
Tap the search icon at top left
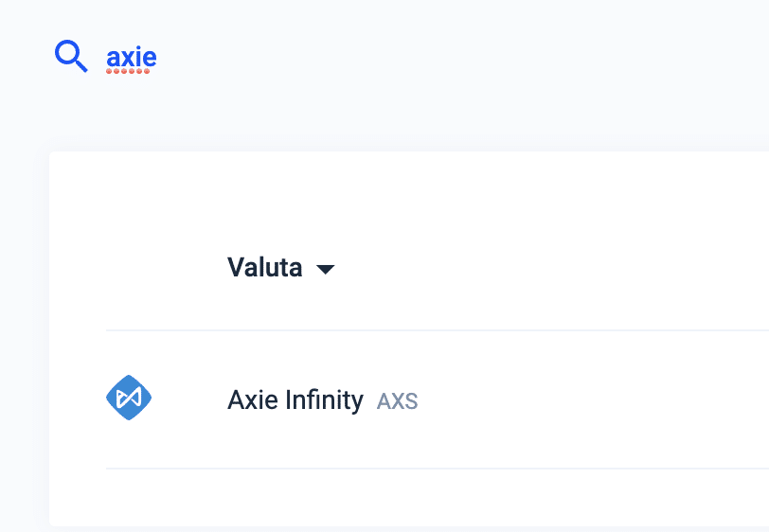[x=71, y=57]
